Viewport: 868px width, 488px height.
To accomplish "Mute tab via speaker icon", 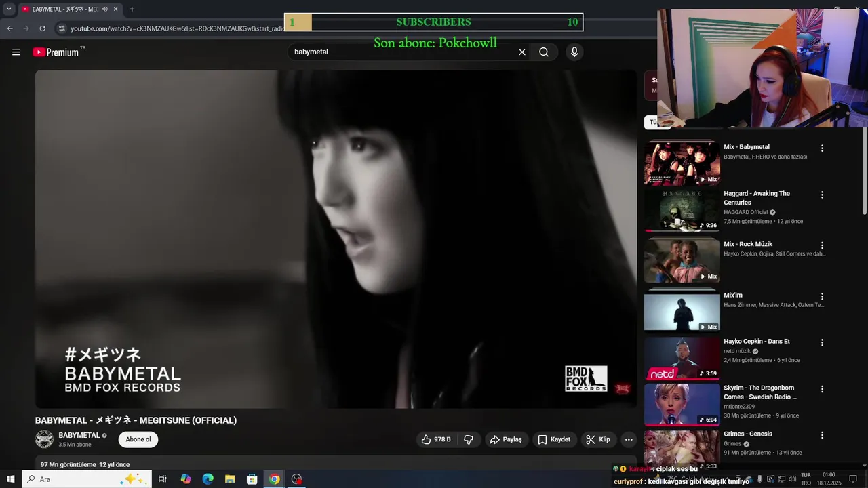I will pos(105,9).
